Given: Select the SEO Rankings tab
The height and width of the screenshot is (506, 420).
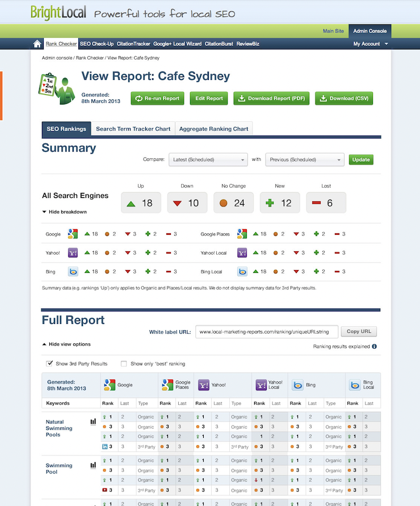Looking at the screenshot, I should [66, 129].
